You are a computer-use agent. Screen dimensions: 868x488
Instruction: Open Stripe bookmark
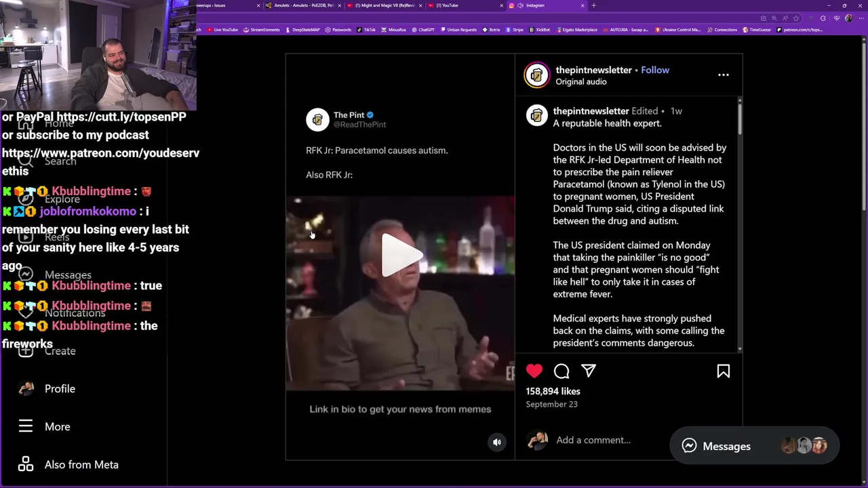pyautogui.click(x=515, y=30)
